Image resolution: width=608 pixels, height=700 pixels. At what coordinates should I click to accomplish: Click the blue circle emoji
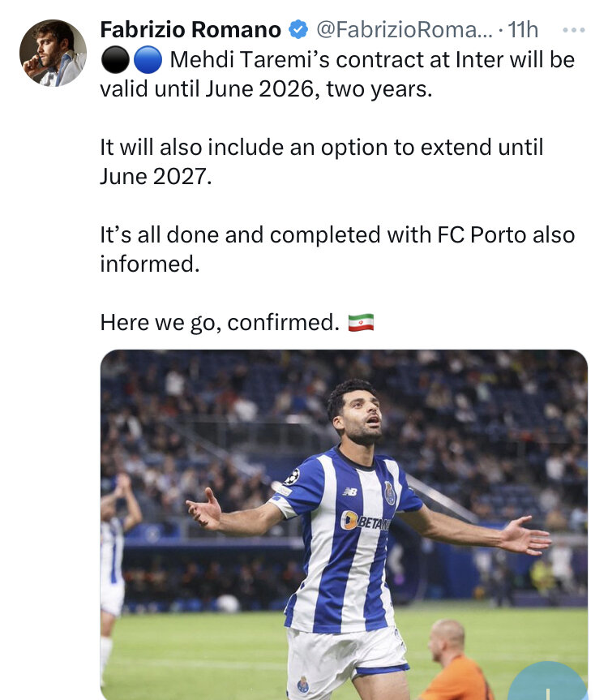(149, 59)
